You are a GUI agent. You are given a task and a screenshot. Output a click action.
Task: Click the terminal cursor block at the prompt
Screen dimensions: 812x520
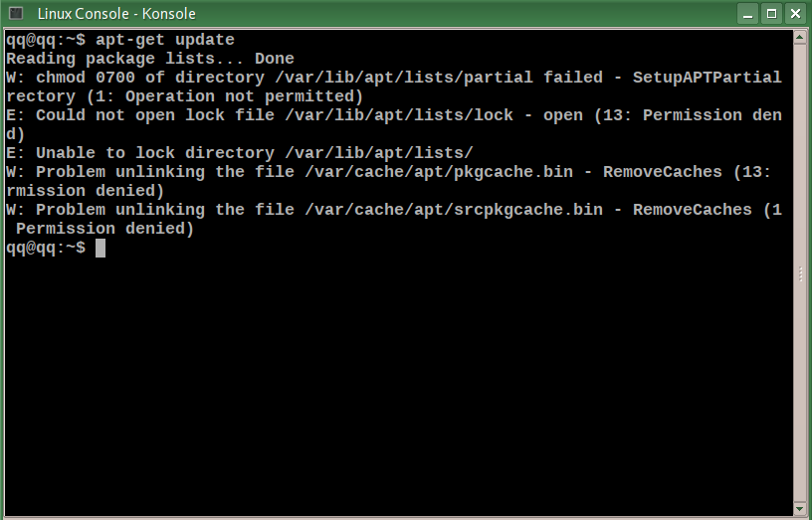click(101, 248)
